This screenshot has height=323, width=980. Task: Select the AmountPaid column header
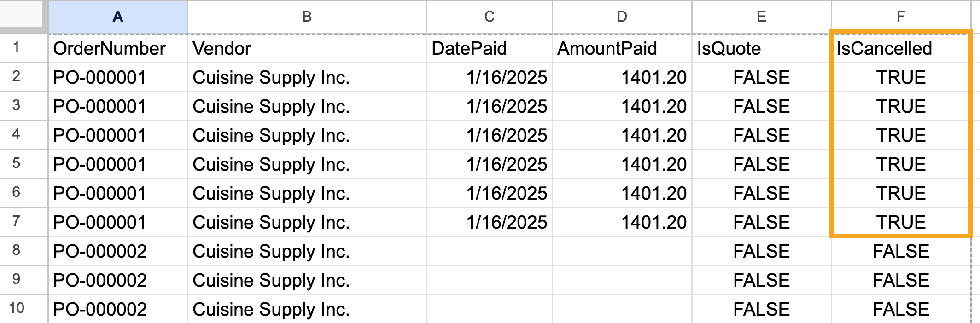622,17
